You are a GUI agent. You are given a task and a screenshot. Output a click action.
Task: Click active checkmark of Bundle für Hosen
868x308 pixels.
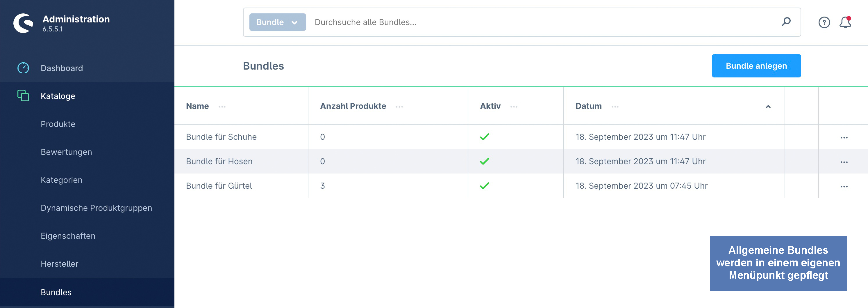[x=484, y=161]
